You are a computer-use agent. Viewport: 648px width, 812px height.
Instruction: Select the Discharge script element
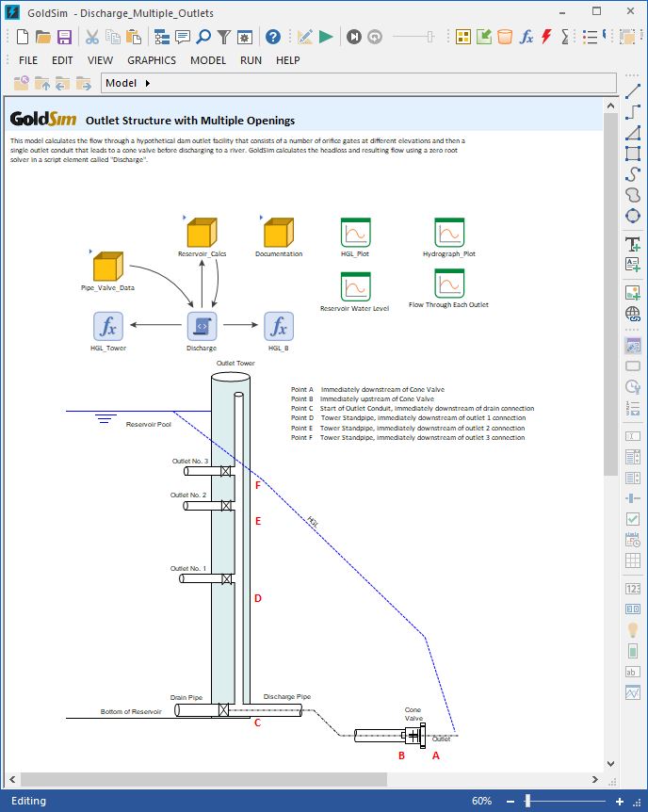pyautogui.click(x=202, y=326)
